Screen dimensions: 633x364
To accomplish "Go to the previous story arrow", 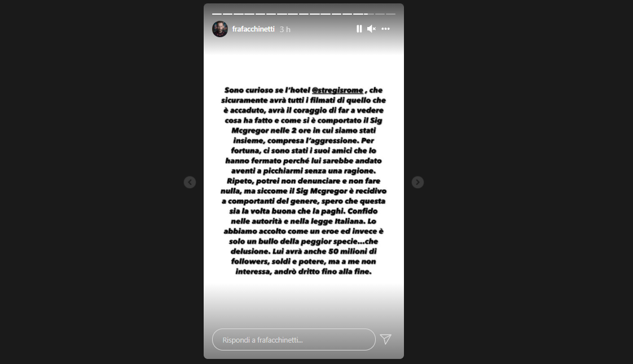I will click(190, 182).
